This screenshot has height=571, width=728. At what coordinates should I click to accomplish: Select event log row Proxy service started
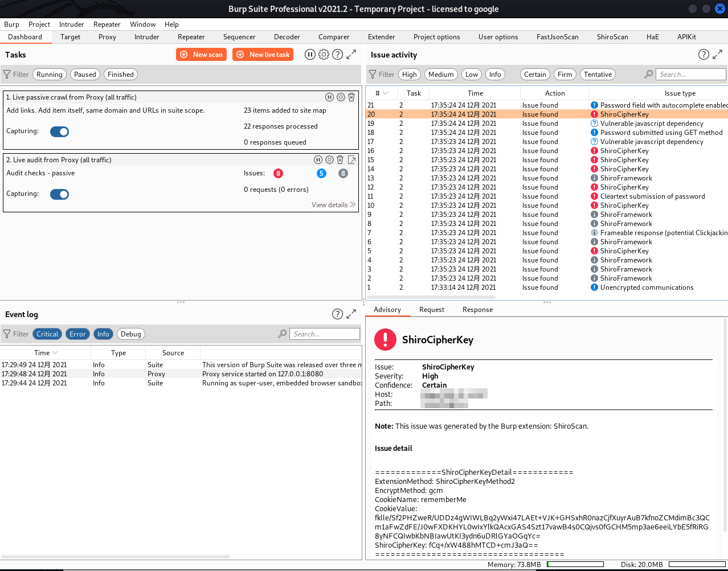(x=181, y=373)
